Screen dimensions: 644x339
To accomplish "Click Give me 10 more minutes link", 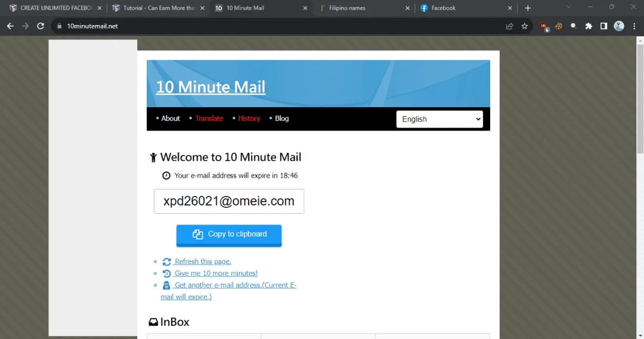I will [x=215, y=273].
